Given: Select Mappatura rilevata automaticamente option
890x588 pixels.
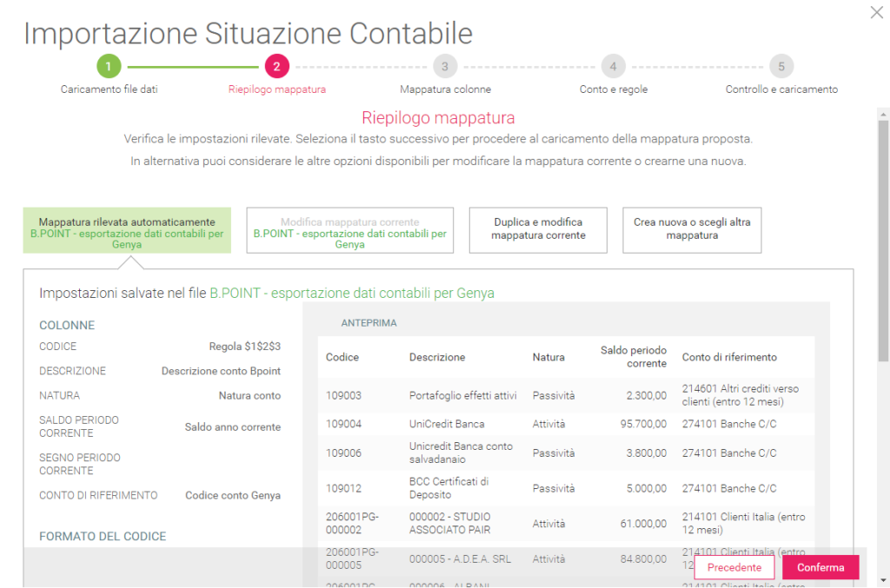Looking at the screenshot, I should tap(127, 230).
